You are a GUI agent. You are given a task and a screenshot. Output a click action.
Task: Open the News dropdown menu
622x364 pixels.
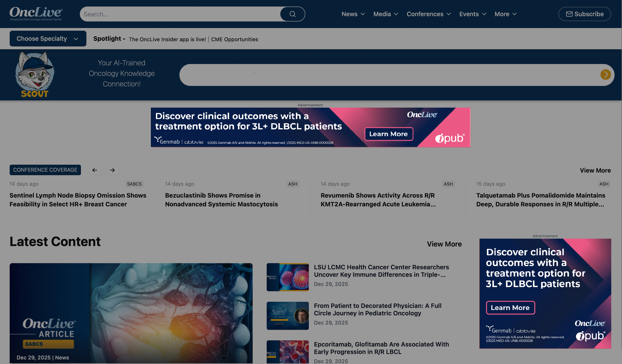[353, 14]
